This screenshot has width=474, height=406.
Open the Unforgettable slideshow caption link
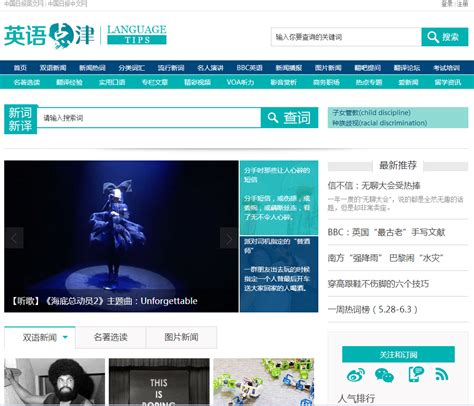tap(104, 301)
